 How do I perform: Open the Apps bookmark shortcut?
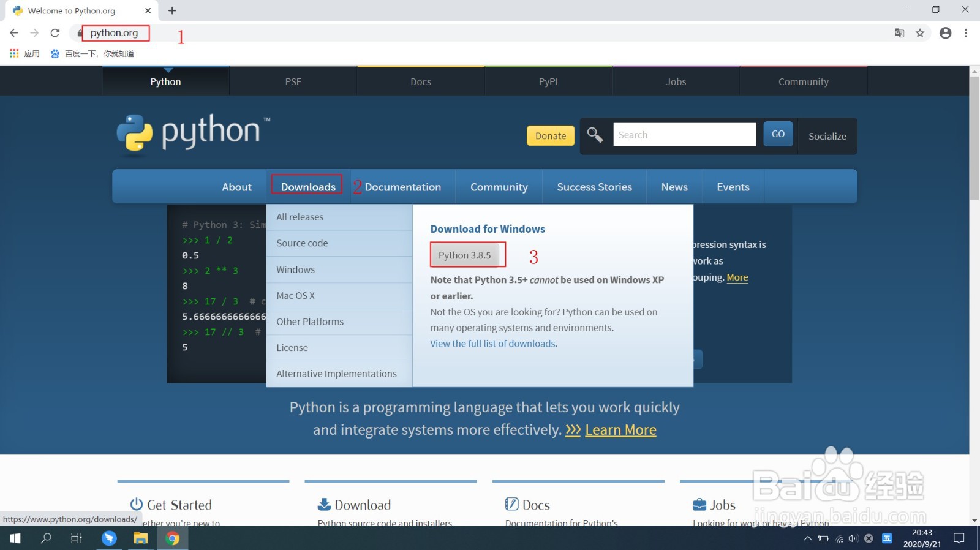pyautogui.click(x=24, y=53)
